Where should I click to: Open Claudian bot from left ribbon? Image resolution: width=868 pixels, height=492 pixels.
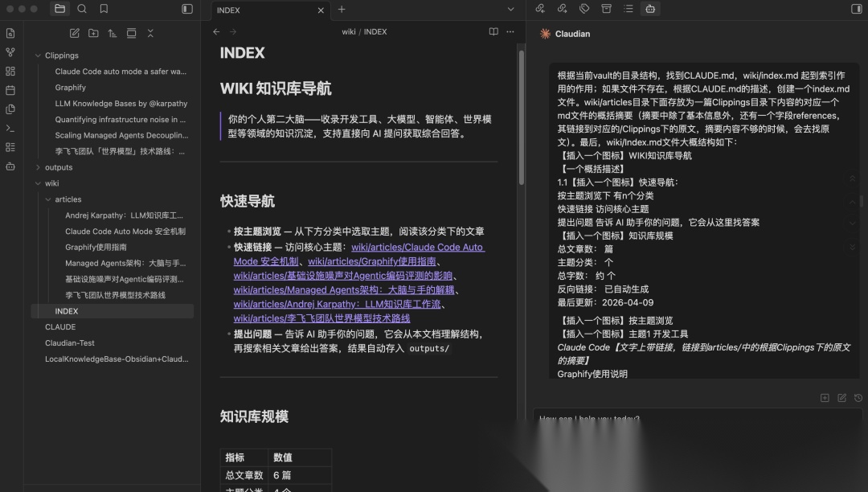(10, 166)
